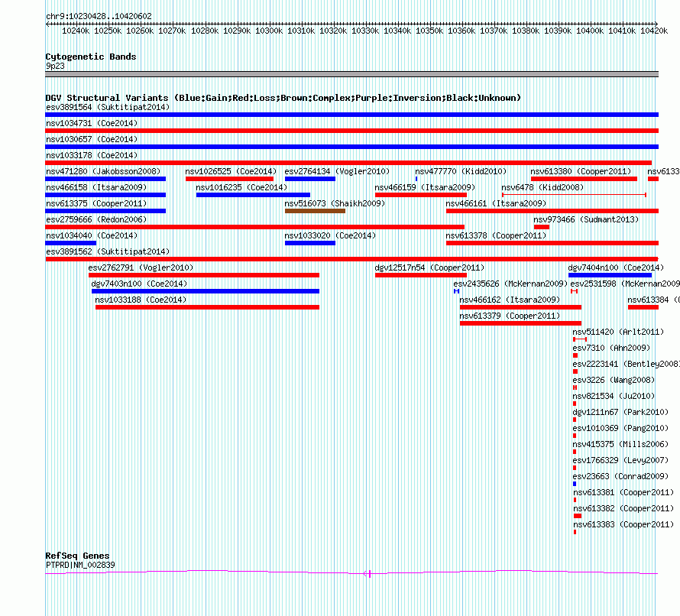Open the nsv1033020 (Coe2014) variant label
Viewport: 680px width, 616px height.
(330, 235)
